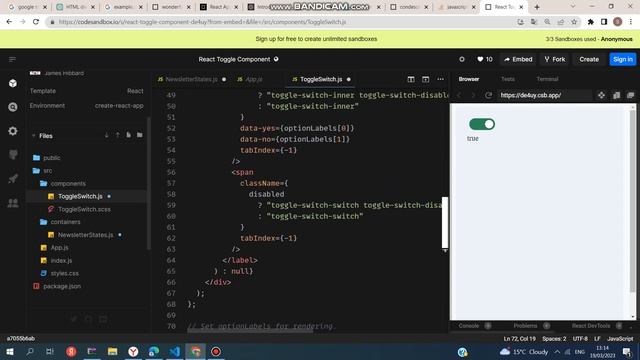Go forward in preview browser
640x360 pixels.
click(473, 95)
